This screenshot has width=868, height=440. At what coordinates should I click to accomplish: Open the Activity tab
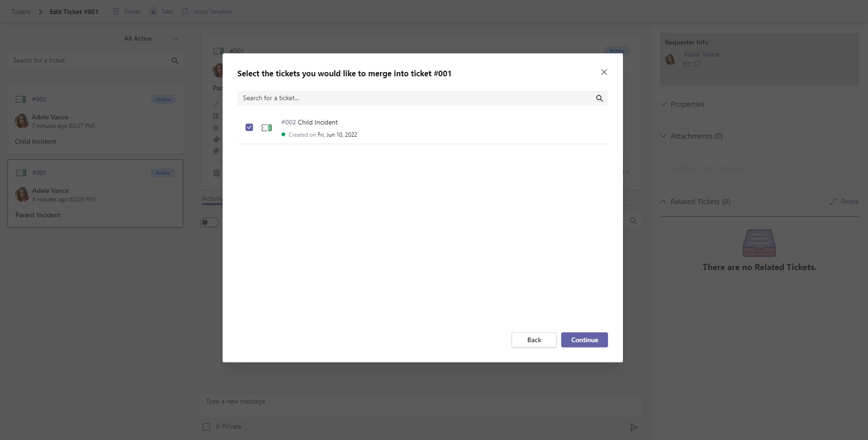[x=212, y=199]
